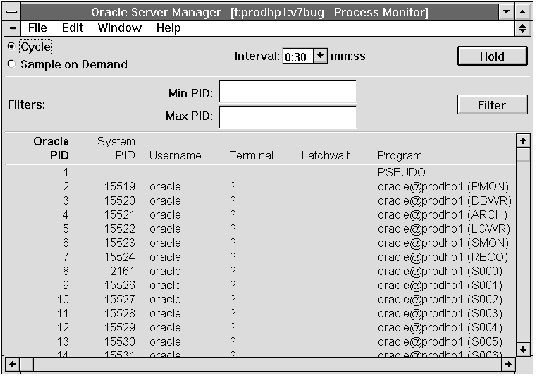
Task: Focus the Max PID input field
Action: [287, 117]
